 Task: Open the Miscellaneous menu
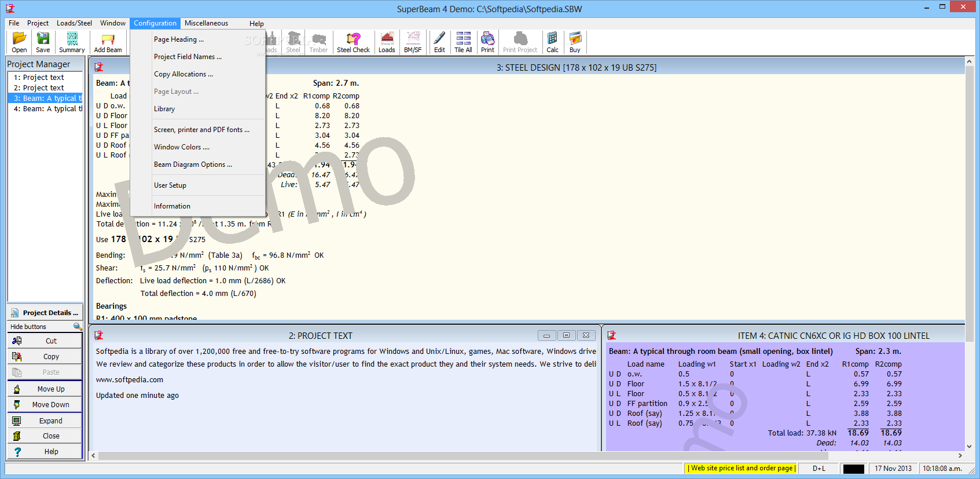206,23
